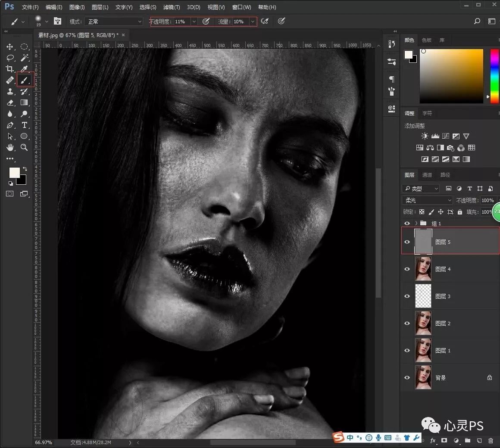Viewport: 500px width, 448px height.
Task: Open the 图层(L) menu
Action: click(100, 7)
